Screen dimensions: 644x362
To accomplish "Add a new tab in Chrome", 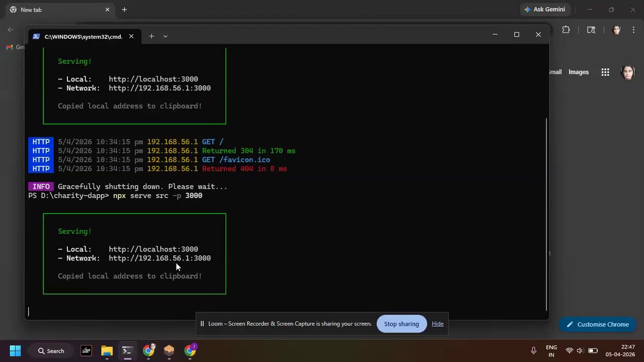I will coord(124,10).
